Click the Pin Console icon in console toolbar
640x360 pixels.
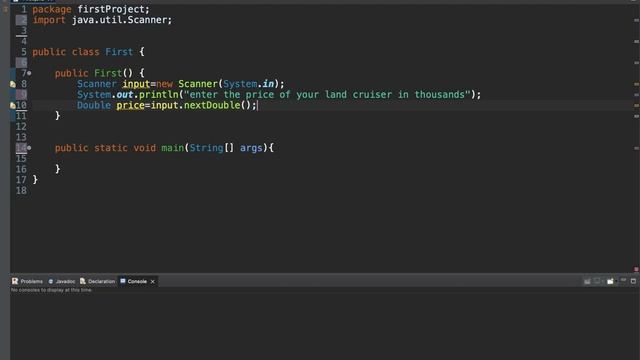coord(587,281)
